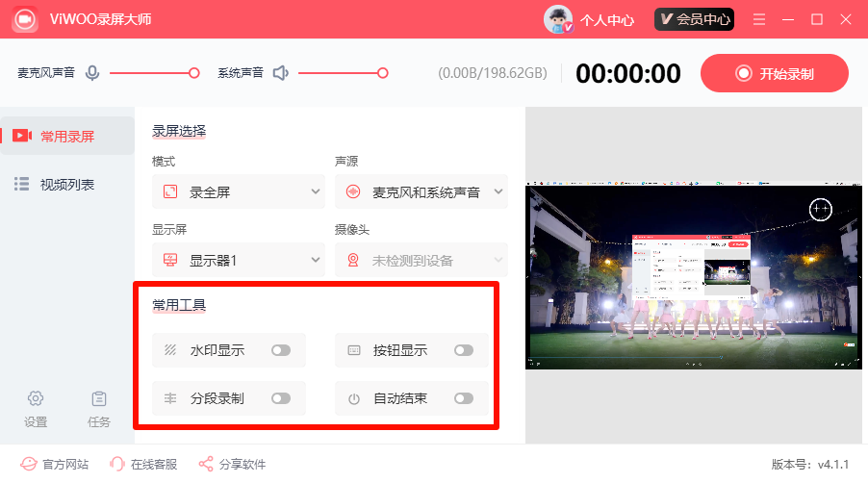Toggle the 按钮显示 switch
This screenshot has height=483, width=868.
coord(464,350)
